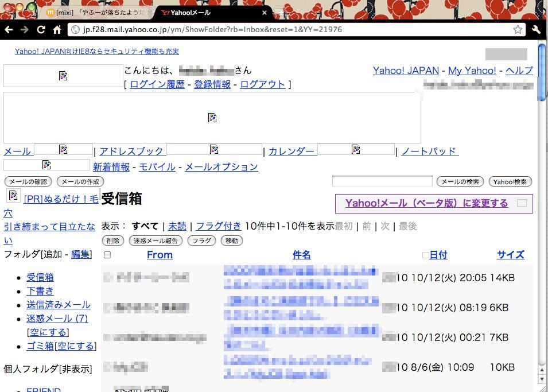Go to Yahoo! JAPAN top link

coord(406,71)
